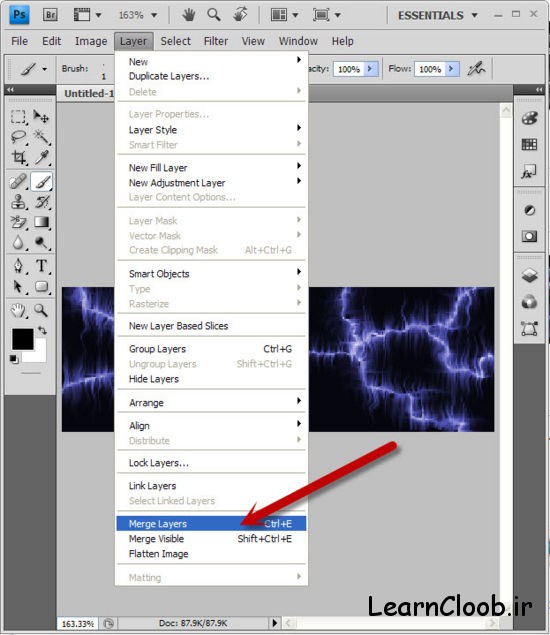Expand the right panel dock

[539, 89]
